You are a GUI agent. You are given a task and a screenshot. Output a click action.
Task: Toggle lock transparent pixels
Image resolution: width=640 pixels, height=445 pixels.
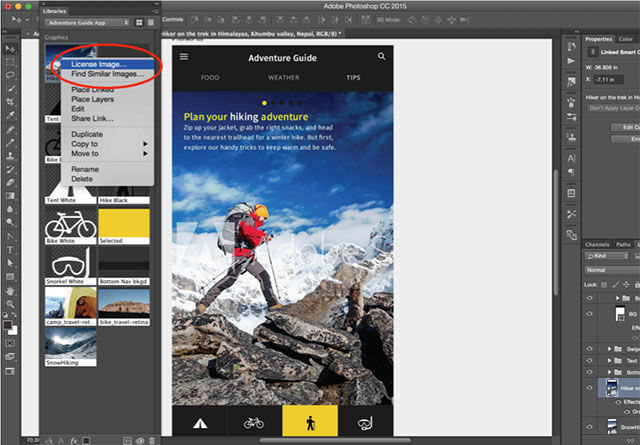pos(604,284)
